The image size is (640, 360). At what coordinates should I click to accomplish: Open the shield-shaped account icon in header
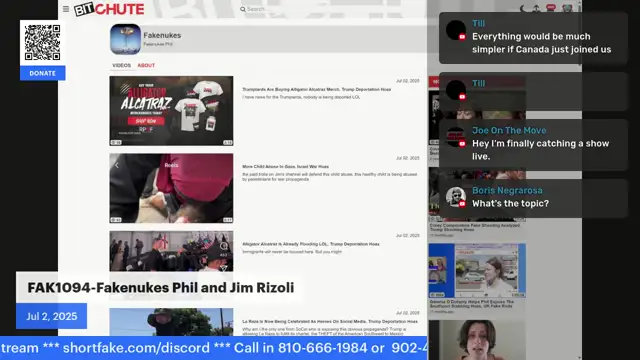567,8
